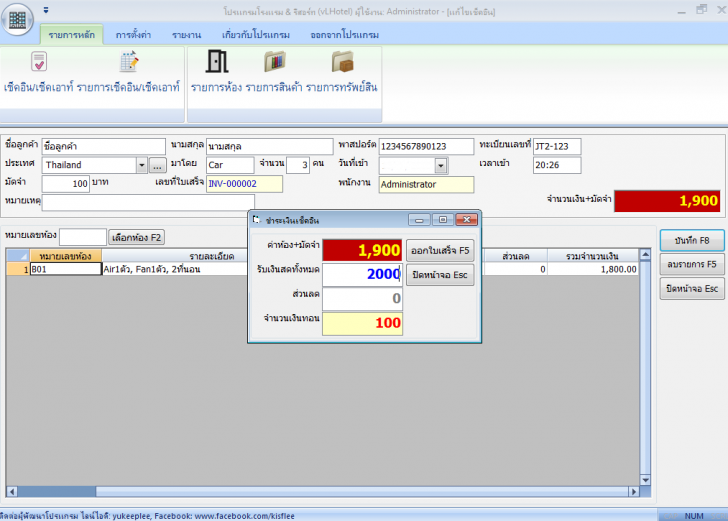
Task: Open the round application menu orb button
Action: 18,20
